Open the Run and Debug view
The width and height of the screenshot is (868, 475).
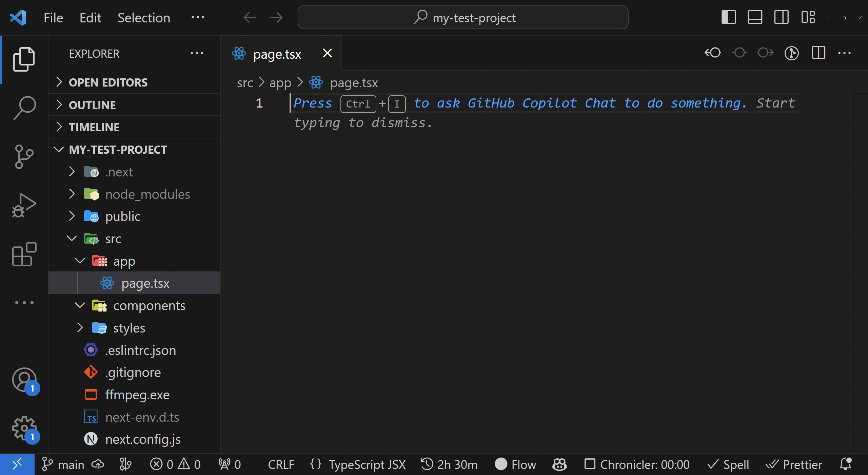click(x=24, y=205)
